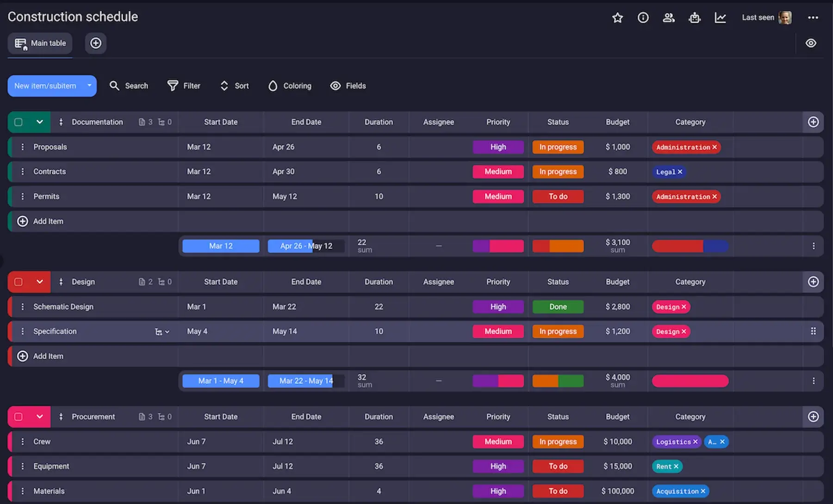
Task: Add a column to Documentation group
Action: tap(813, 122)
